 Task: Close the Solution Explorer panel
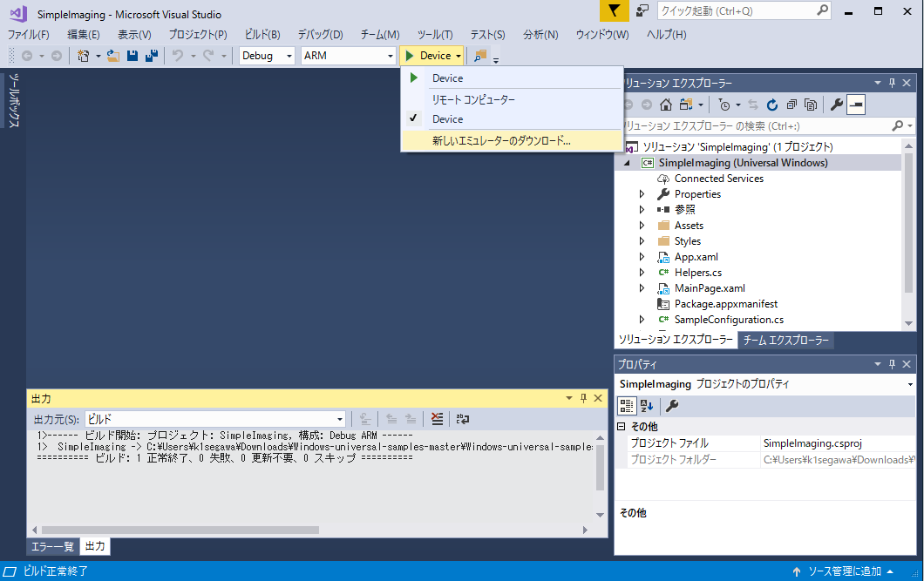907,83
